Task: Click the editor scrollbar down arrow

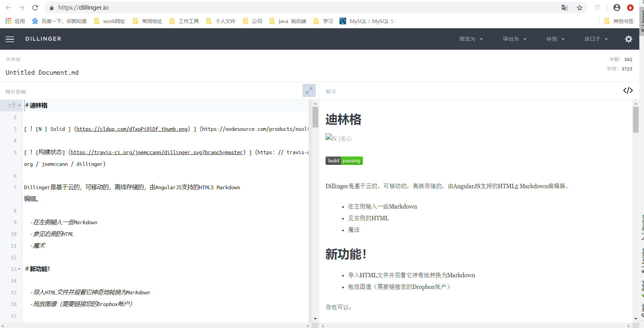Action: (315, 319)
